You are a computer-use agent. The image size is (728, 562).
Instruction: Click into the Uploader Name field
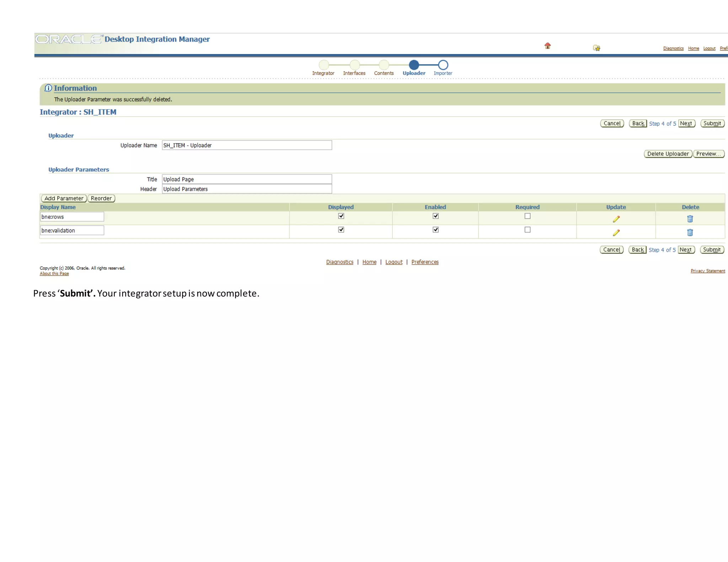pos(247,145)
